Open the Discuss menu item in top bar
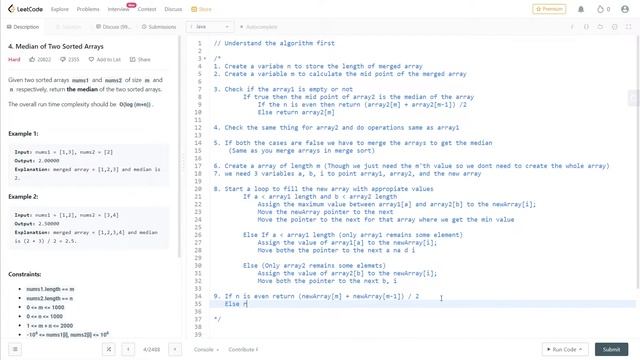 173,9
